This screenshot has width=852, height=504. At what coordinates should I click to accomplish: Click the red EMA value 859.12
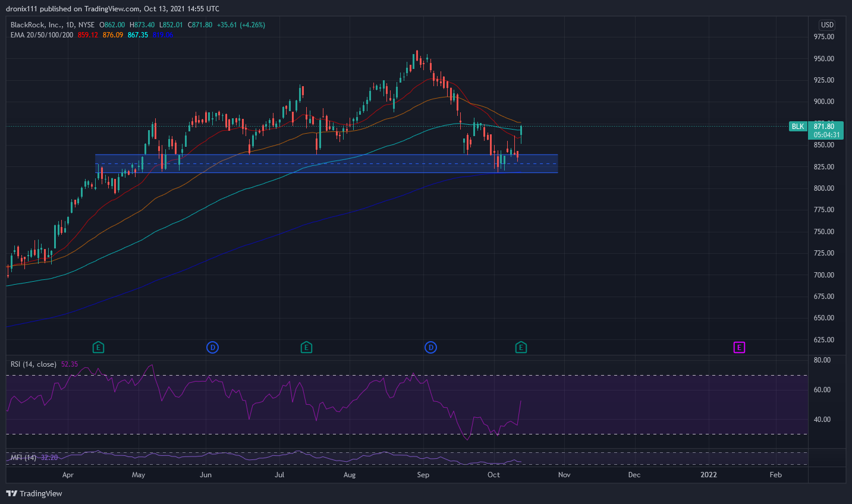[x=87, y=35]
